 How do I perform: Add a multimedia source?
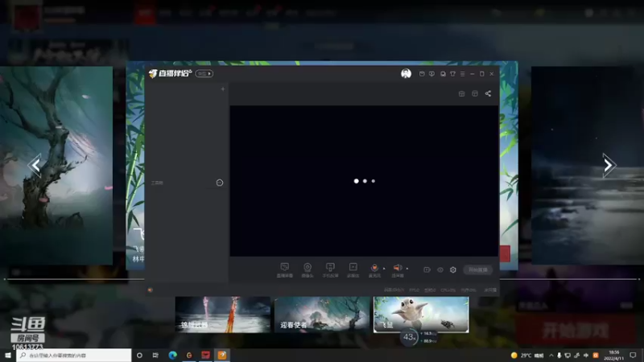click(x=353, y=269)
